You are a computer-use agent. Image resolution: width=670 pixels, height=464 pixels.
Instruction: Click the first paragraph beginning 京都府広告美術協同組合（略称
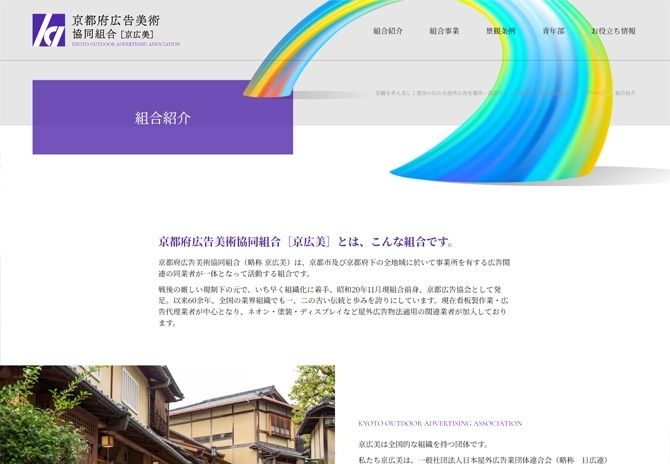point(334,268)
